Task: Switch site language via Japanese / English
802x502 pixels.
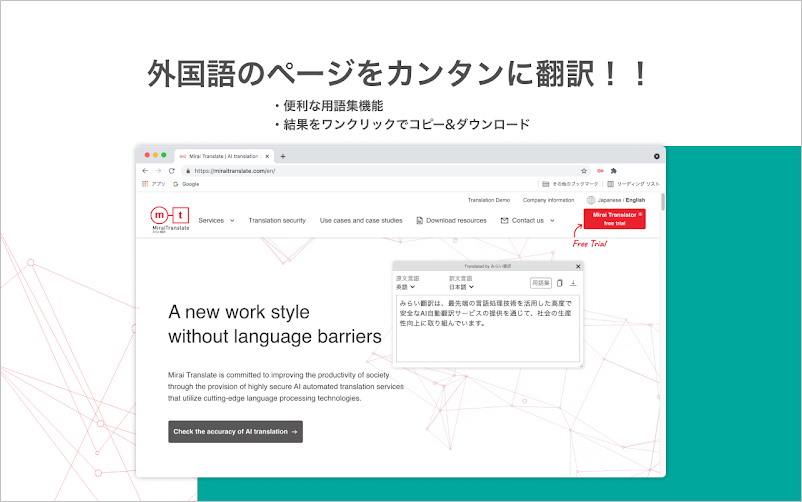Action: coord(616,200)
